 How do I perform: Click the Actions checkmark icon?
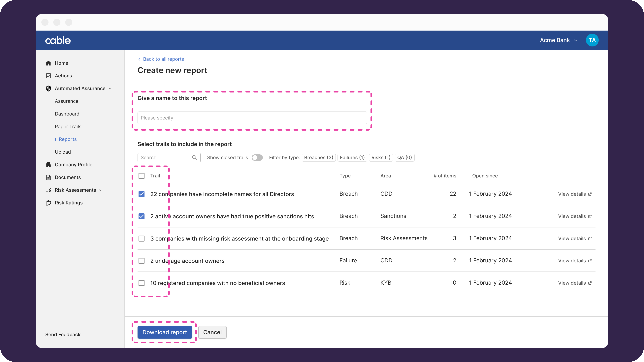pyautogui.click(x=48, y=76)
